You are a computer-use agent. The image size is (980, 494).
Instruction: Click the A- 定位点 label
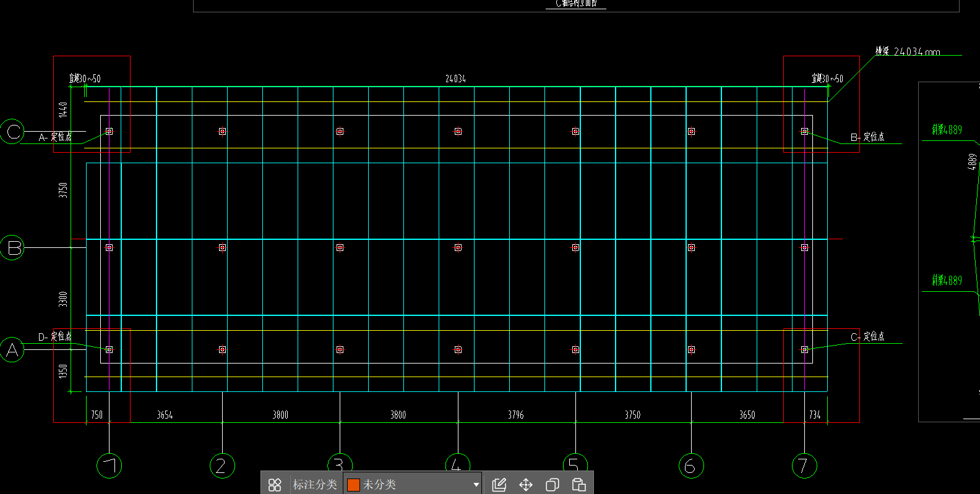pyautogui.click(x=55, y=137)
